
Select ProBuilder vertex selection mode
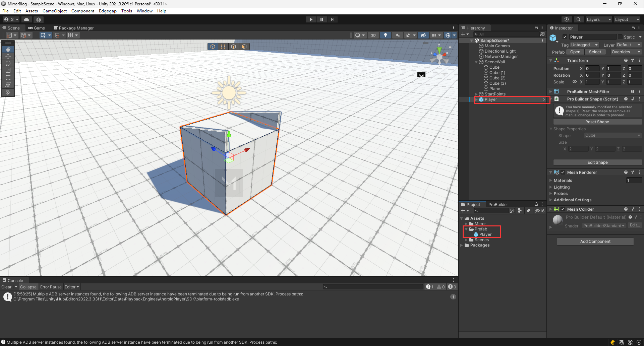(x=223, y=47)
